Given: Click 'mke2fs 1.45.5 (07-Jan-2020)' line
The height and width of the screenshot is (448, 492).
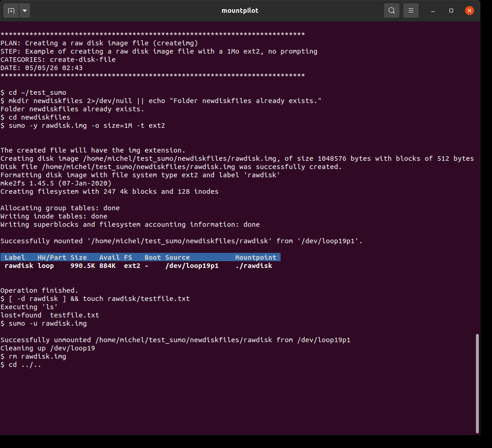Looking at the screenshot, I should 56,183.
